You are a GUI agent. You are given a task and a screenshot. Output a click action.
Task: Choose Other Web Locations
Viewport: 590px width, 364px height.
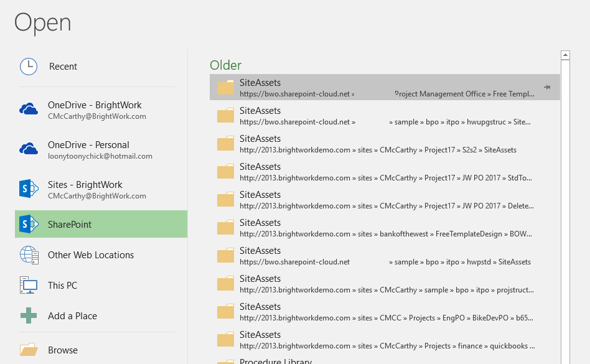click(x=101, y=255)
